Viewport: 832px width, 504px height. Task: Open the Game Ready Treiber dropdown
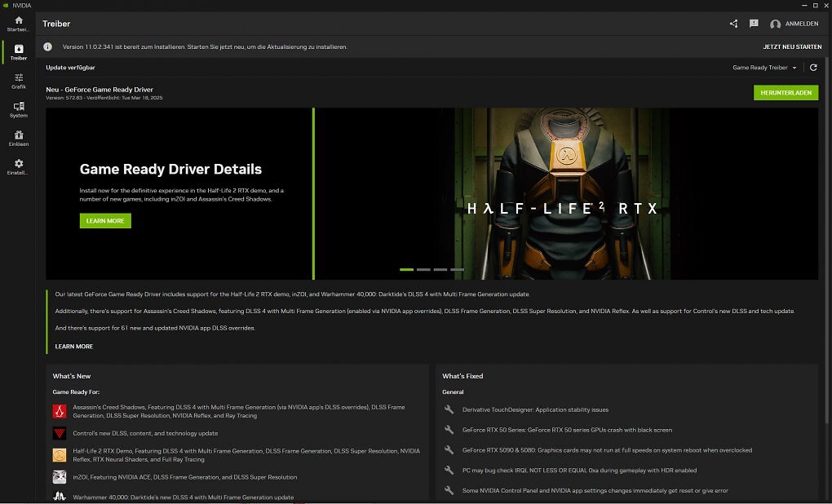point(764,68)
